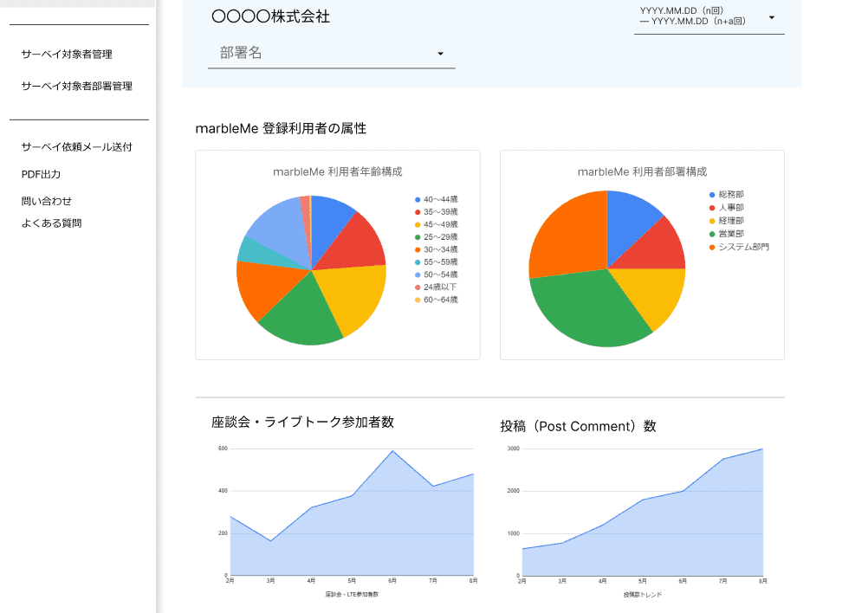The height and width of the screenshot is (613, 868).
Task: Select the 45〜49歳 legend entry
Action: [x=437, y=224]
